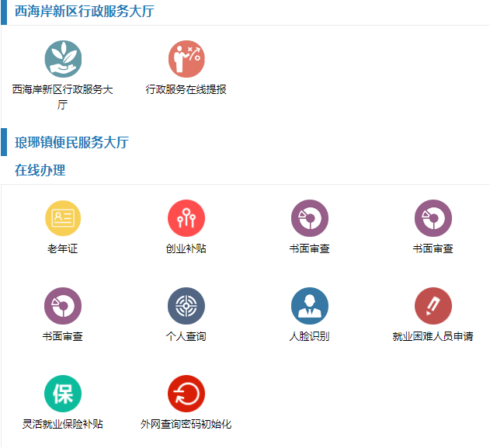Open the green 保 insurance icon
The height and width of the screenshot is (448, 490).
click(x=63, y=394)
